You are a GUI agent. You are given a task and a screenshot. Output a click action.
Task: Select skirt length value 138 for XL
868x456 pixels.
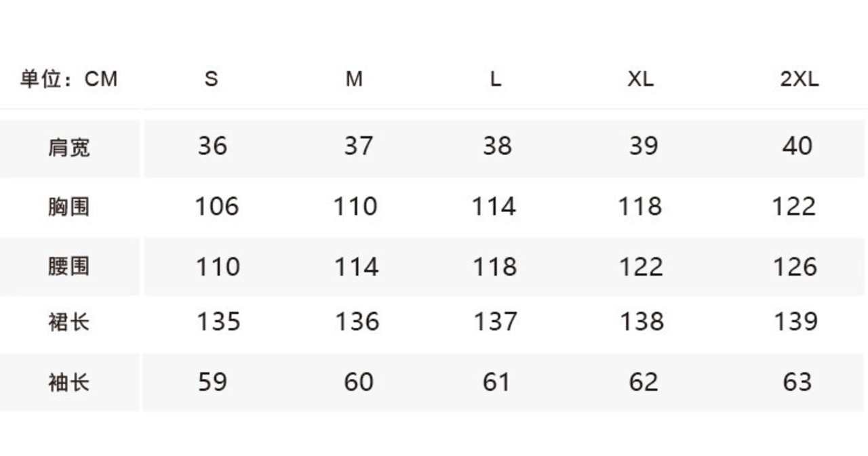tap(642, 321)
